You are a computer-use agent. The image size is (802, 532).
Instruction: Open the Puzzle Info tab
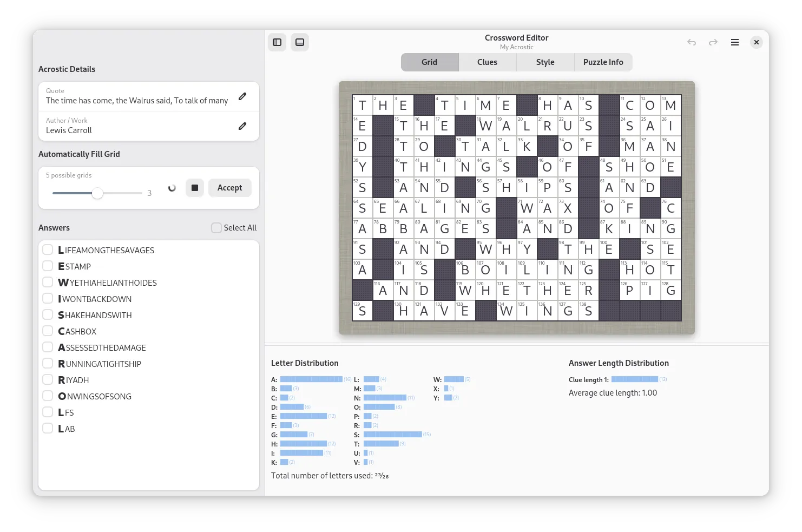[603, 62]
